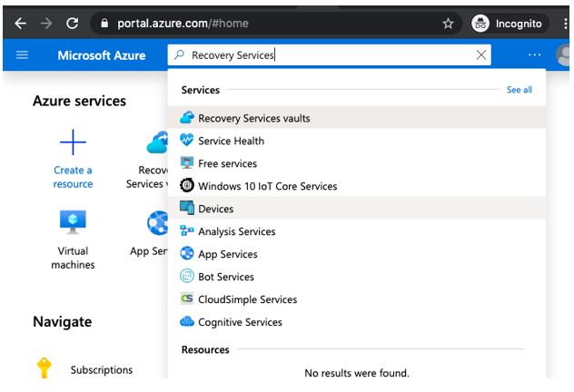Viewport: 574px width, 392px height.
Task: Select Recovery Services vaults result
Action: click(x=253, y=118)
